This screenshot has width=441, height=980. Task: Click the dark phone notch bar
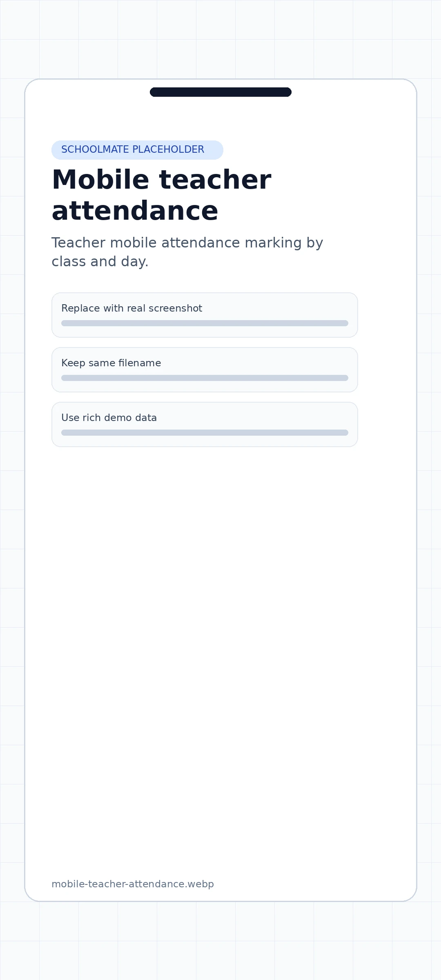(220, 92)
